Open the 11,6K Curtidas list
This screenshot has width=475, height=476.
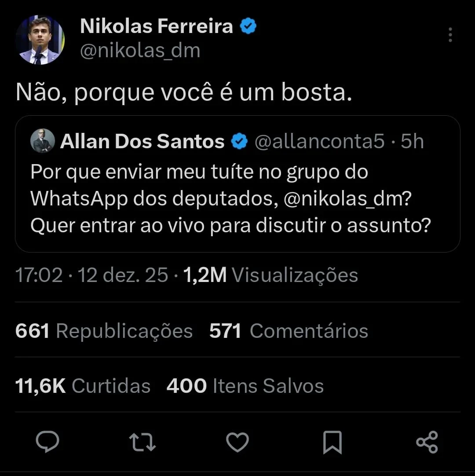pos(83,385)
